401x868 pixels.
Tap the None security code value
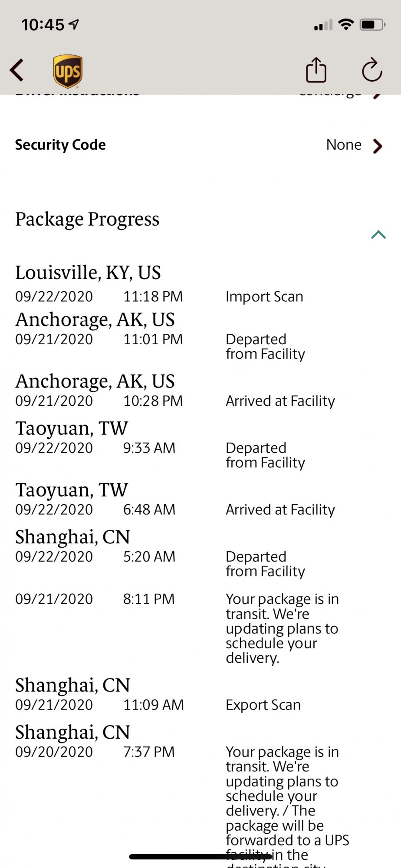click(x=344, y=145)
